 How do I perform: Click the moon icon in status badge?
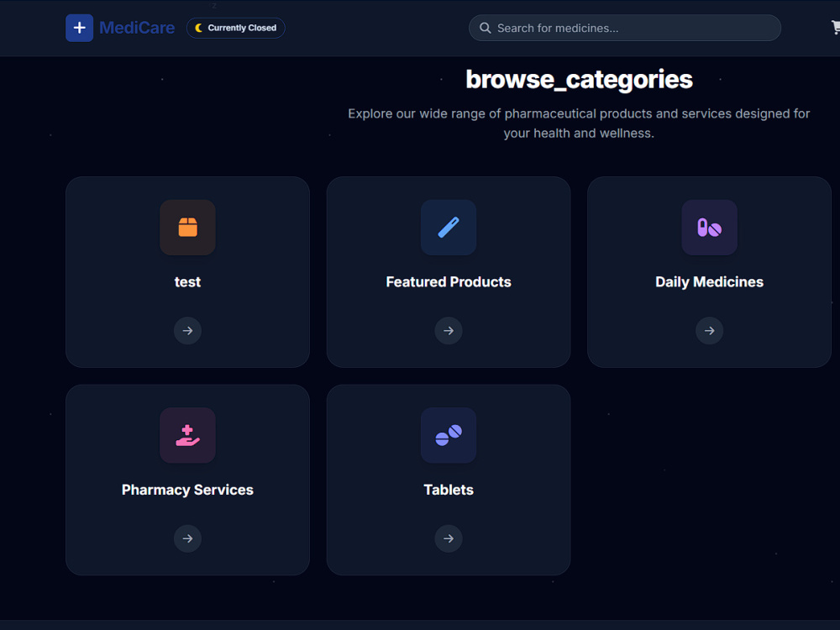(x=199, y=28)
